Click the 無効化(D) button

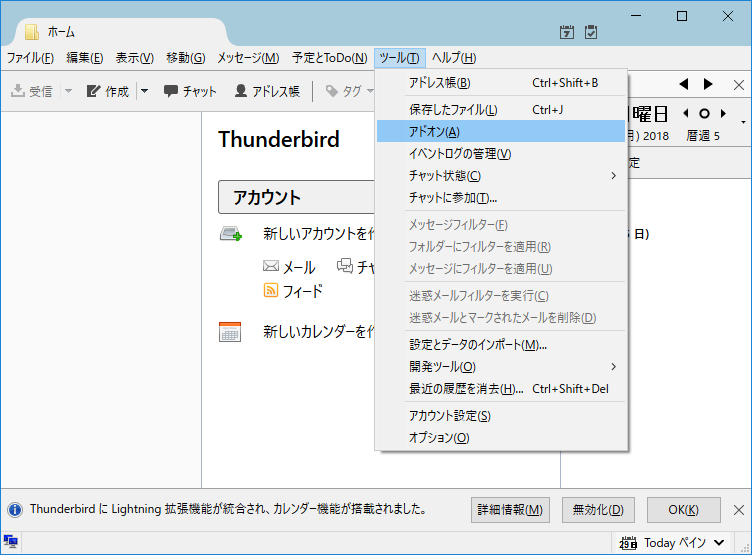(x=598, y=509)
